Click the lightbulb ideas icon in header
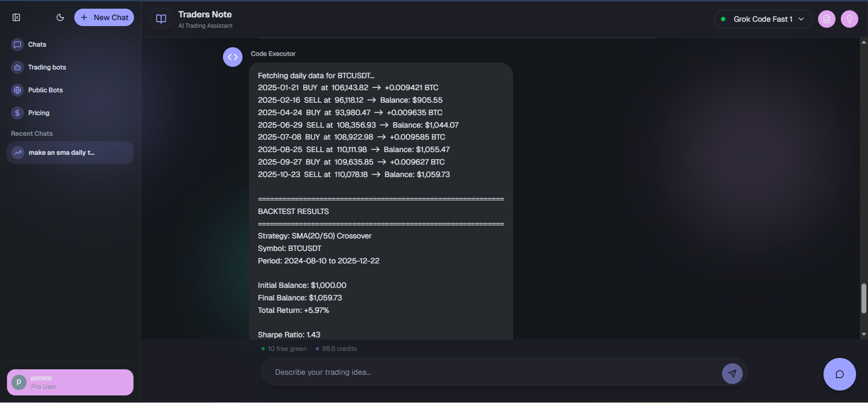 (850, 19)
